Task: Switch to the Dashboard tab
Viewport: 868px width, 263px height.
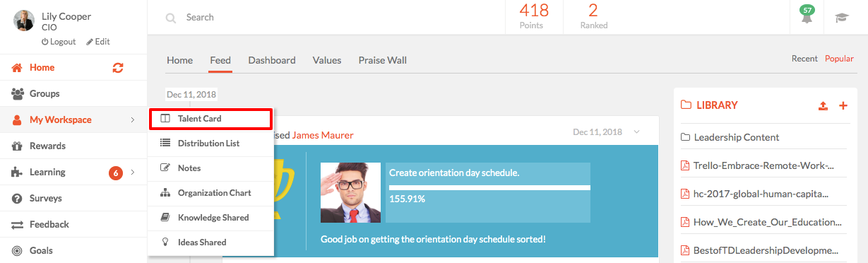Action: click(272, 60)
